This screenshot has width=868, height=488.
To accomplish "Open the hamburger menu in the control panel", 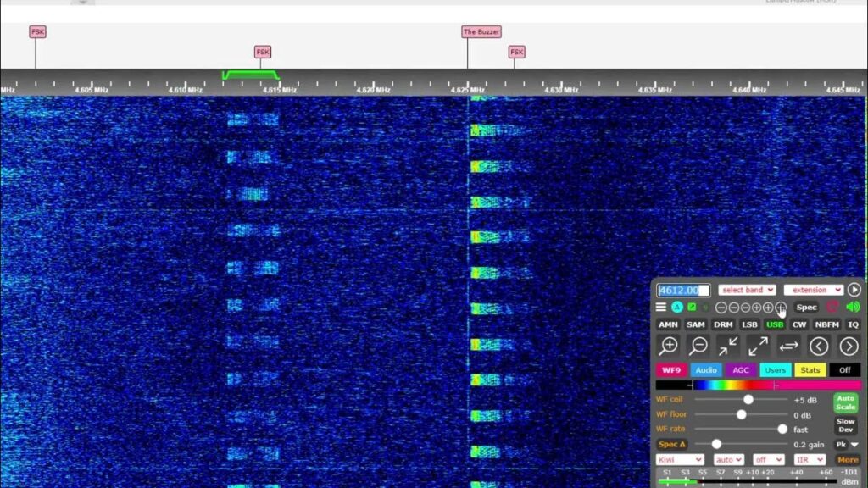I will [x=661, y=307].
